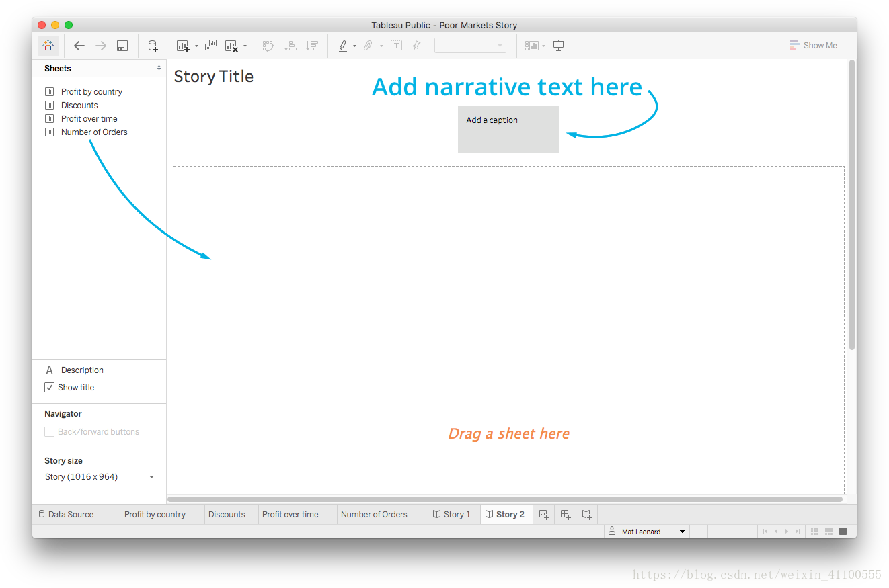This screenshot has height=588, width=889.
Task: Click the Show Me button
Action: point(814,46)
